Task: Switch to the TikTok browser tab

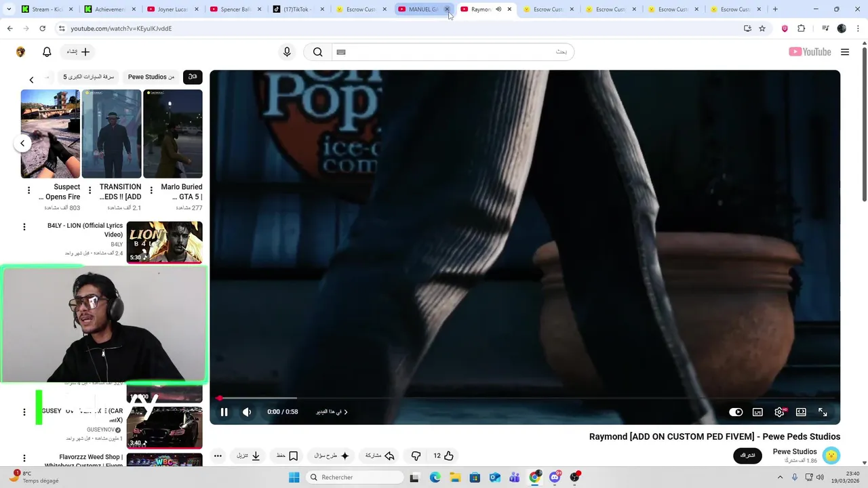Action: point(297,9)
